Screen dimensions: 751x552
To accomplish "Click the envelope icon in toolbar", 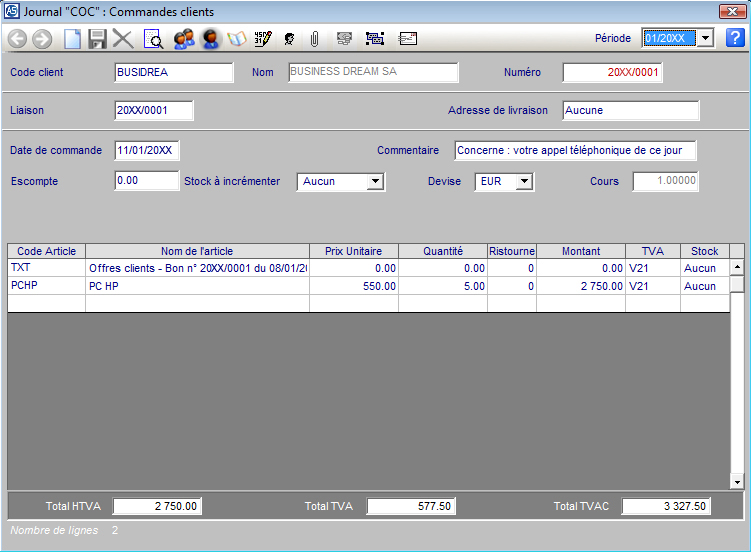I will tap(408, 39).
